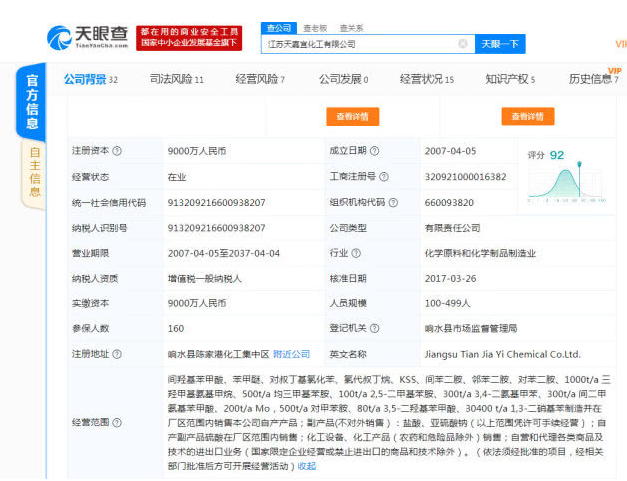
Task: Open the 经营风险 tab
Action: coord(260,79)
